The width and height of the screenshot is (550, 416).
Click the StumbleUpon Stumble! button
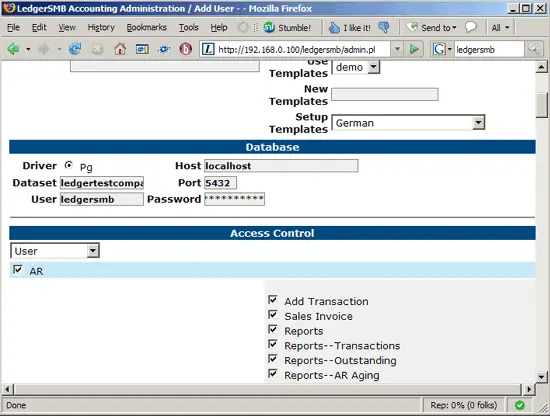click(287, 27)
